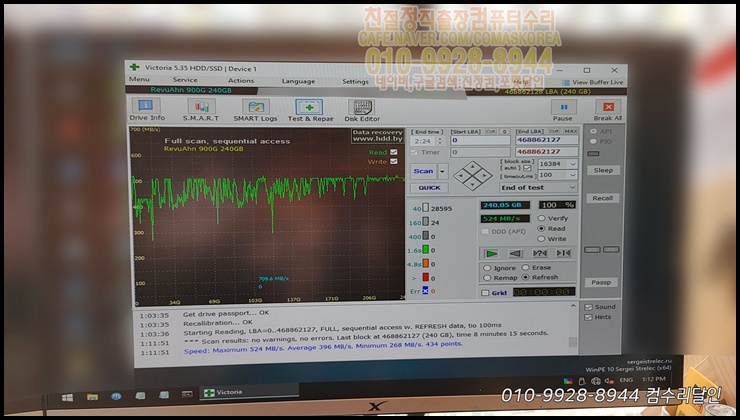Click the MAX button beside End LBA

pos(571,131)
